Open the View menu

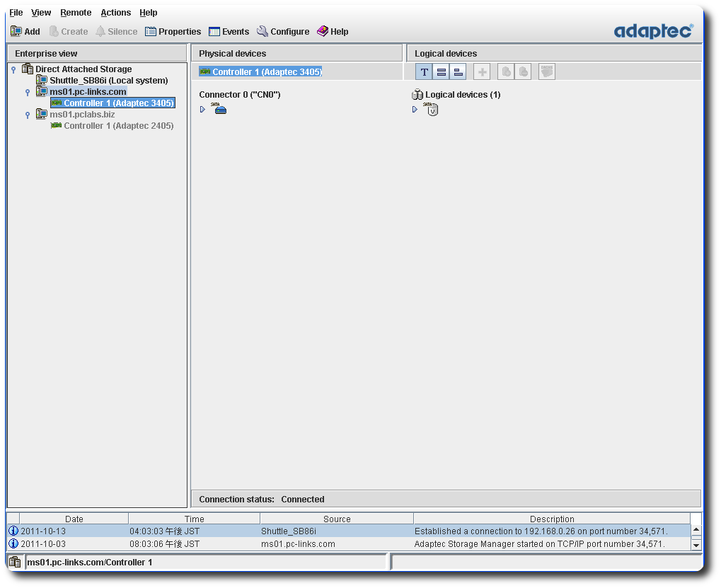[x=41, y=13]
